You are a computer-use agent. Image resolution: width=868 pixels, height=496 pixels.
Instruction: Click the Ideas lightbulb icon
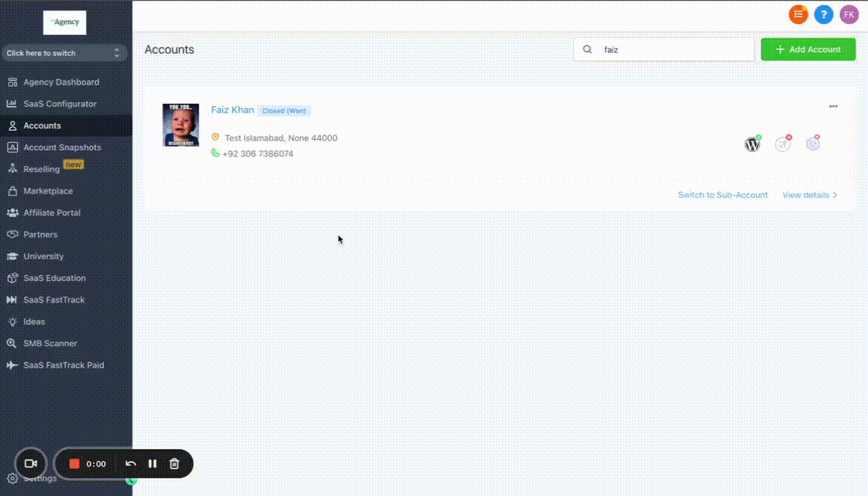(12, 321)
